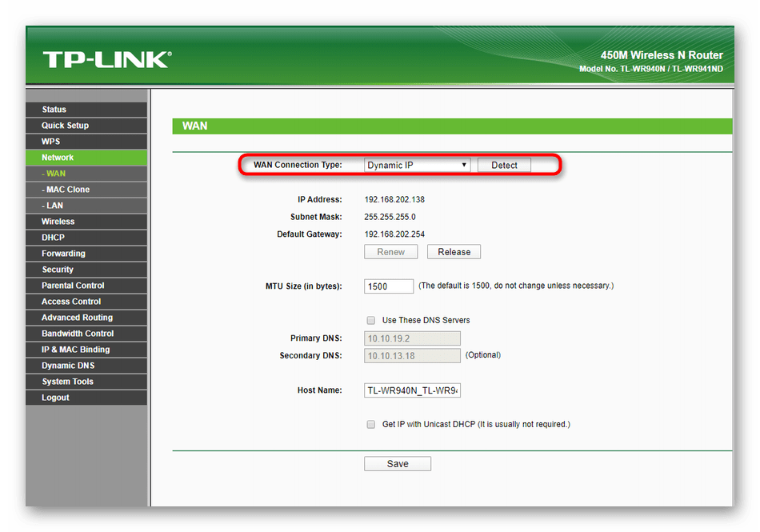Select WPS in the sidebar
760x532 pixels.
pos(86,142)
